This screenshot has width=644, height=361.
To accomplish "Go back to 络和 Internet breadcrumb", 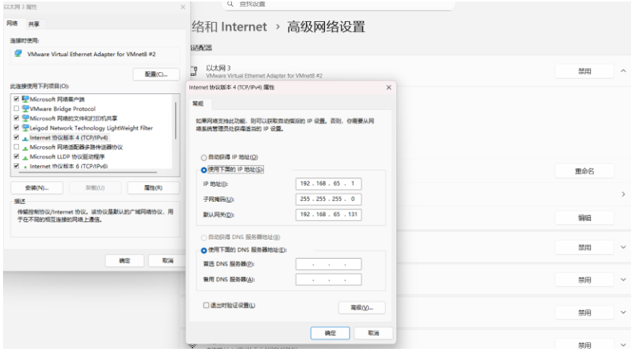I will 229,27.
